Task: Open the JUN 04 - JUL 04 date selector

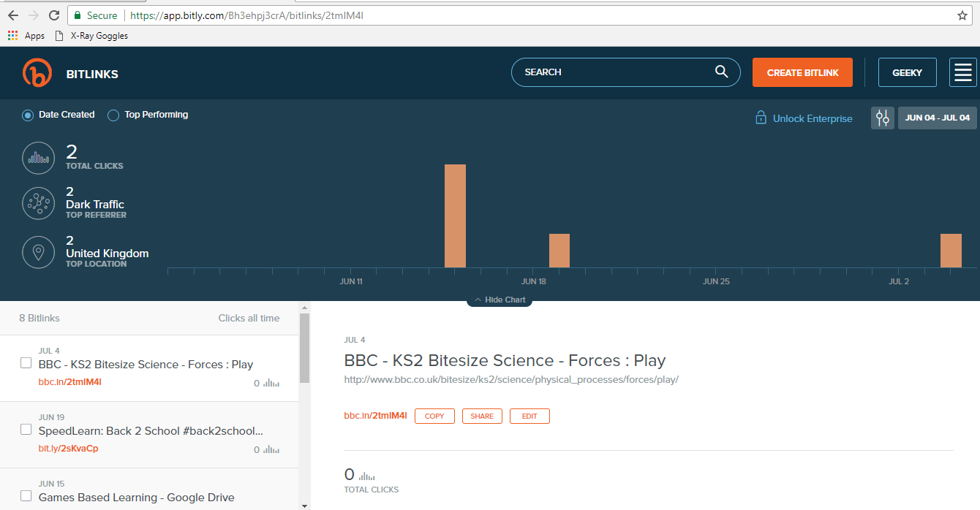Action: point(937,118)
